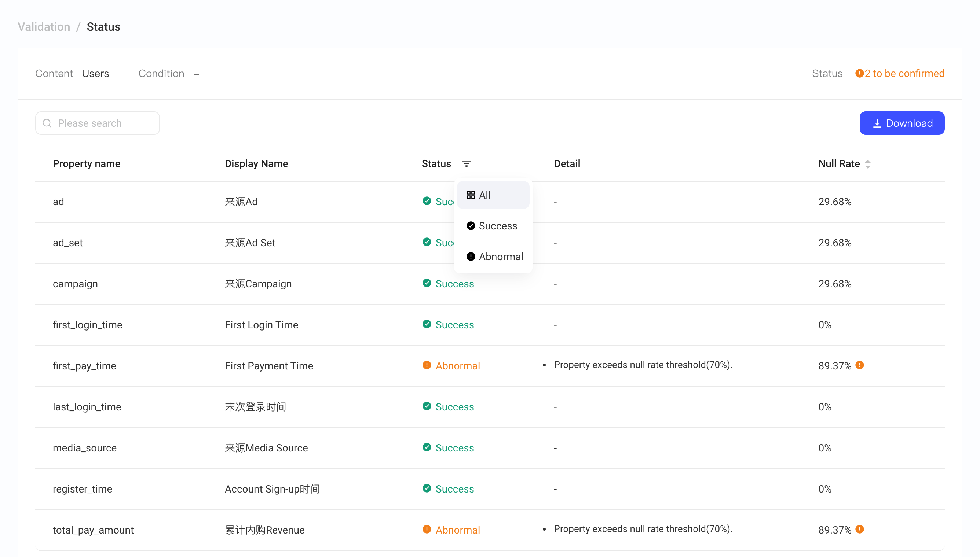Click the first_pay_time property name
The height and width of the screenshot is (557, 980).
coord(85,366)
